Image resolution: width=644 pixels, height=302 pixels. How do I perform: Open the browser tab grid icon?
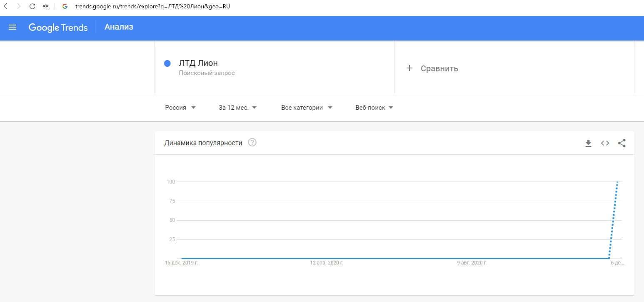tap(46, 6)
